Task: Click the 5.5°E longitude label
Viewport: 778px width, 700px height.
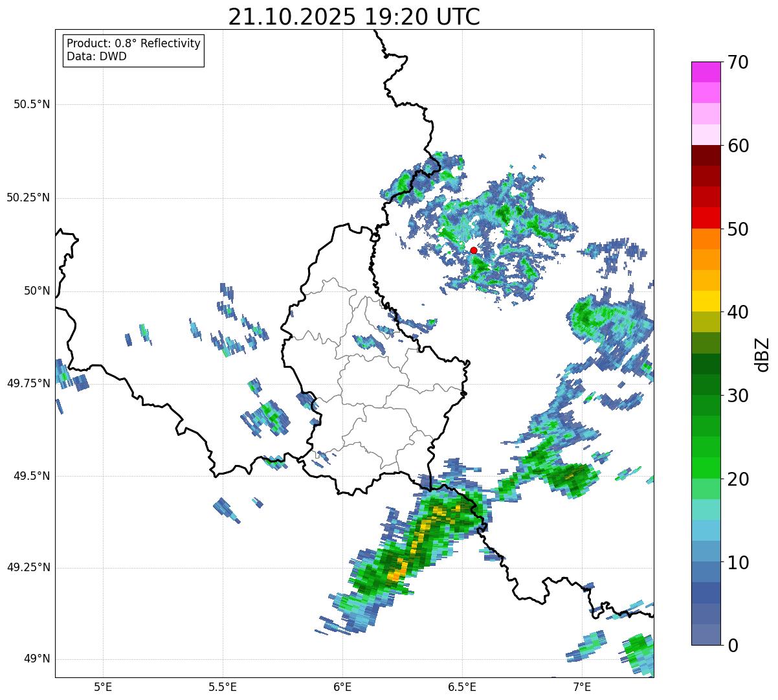Action: point(223,686)
